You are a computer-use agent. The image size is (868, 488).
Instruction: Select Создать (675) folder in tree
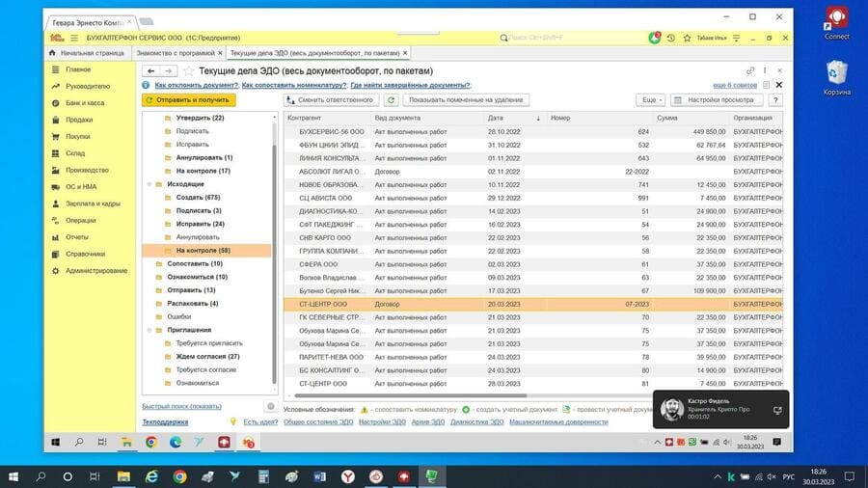(x=198, y=198)
